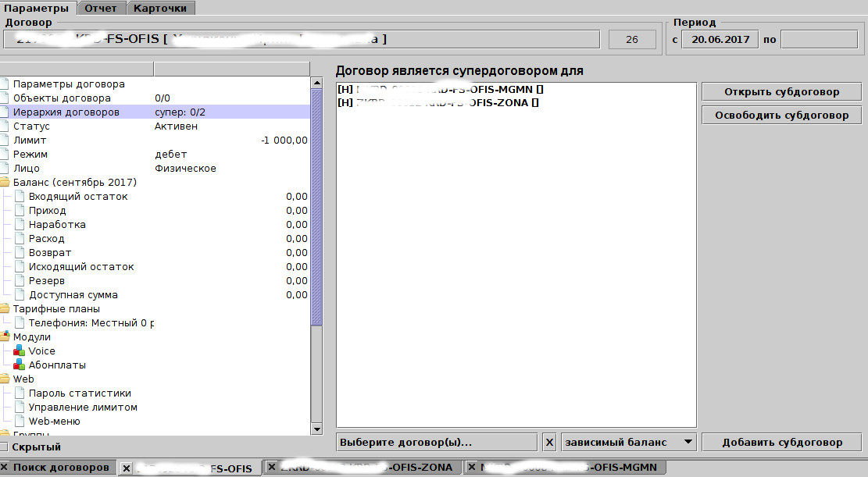
Task: Click the Открыть субдоговор button
Action: coord(781,91)
